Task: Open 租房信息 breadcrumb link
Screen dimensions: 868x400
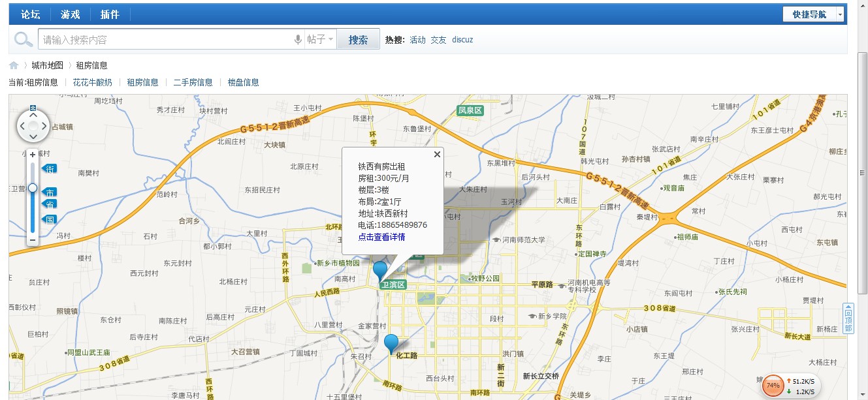Action: (x=91, y=65)
